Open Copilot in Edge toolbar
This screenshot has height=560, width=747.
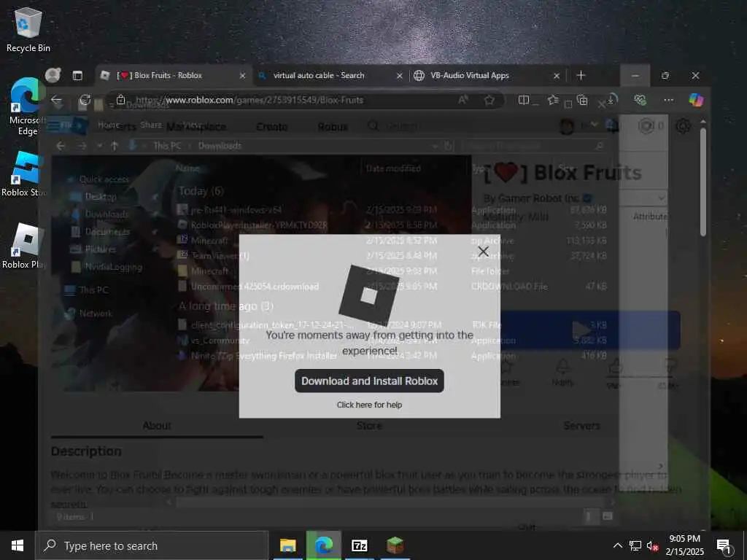(x=696, y=100)
